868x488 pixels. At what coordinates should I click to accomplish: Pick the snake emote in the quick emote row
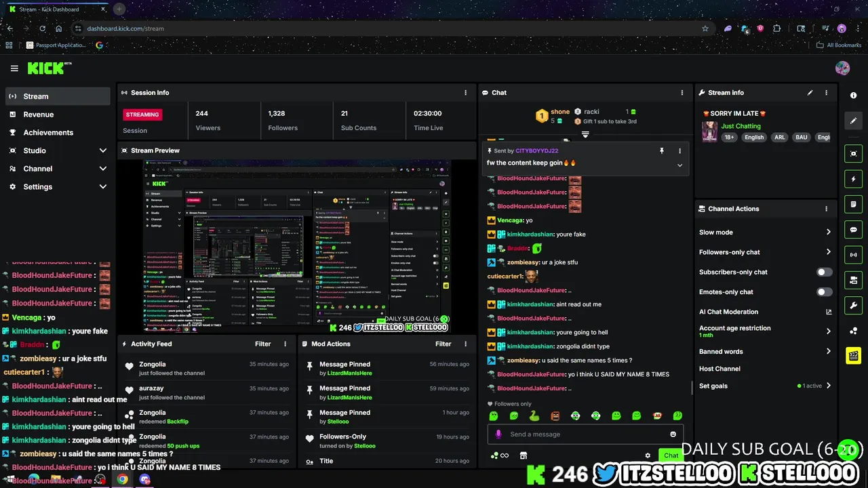(x=534, y=415)
